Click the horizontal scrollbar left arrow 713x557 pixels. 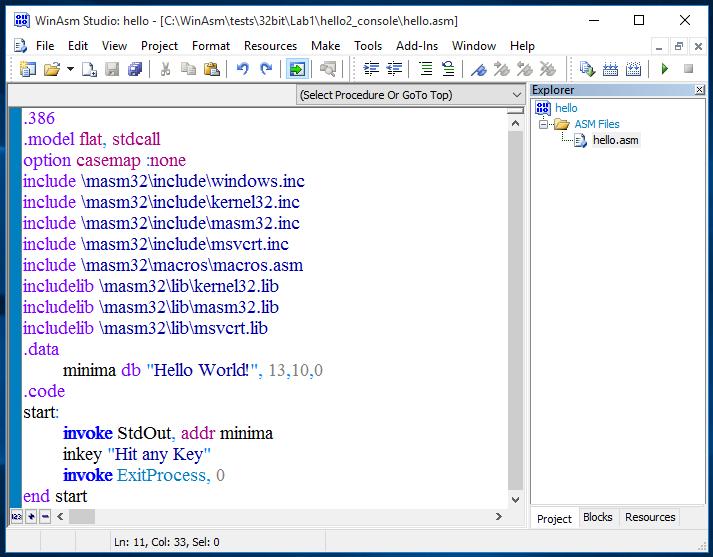pos(60,517)
